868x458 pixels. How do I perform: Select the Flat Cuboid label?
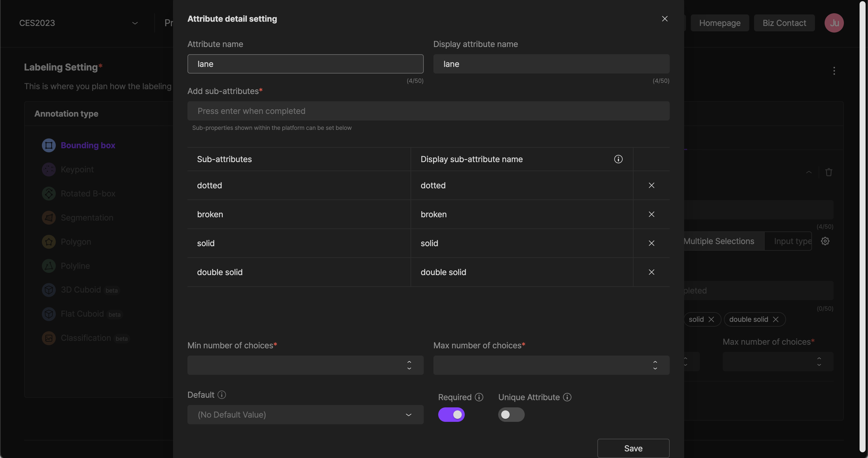[x=82, y=314]
